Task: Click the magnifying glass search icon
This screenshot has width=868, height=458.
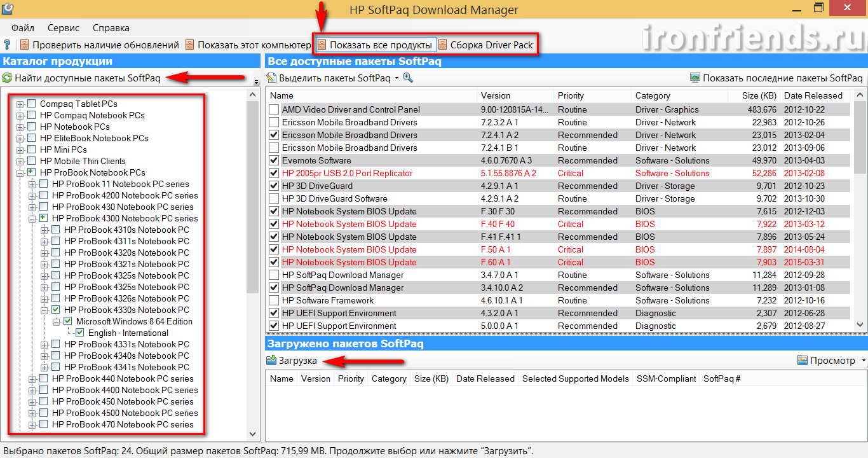Action: [408, 78]
